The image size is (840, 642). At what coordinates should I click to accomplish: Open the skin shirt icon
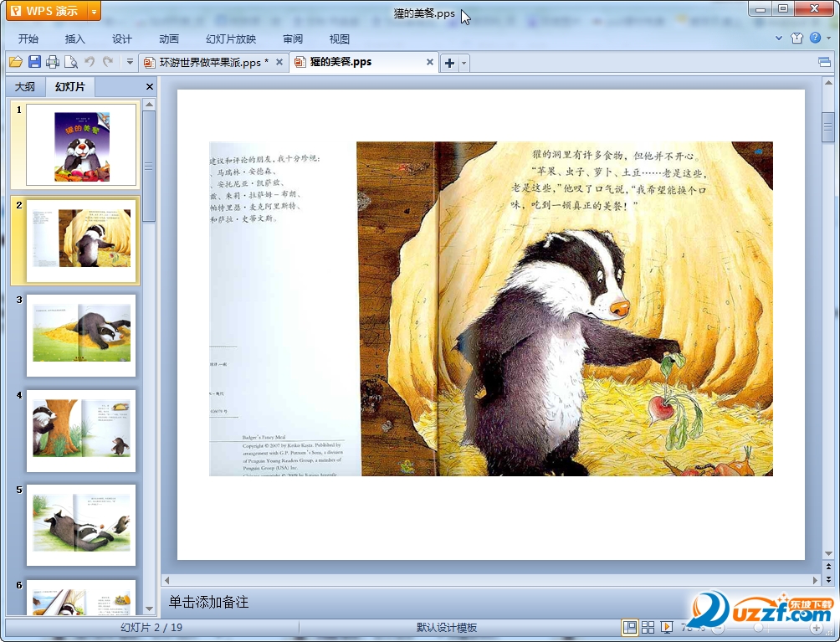click(796, 38)
